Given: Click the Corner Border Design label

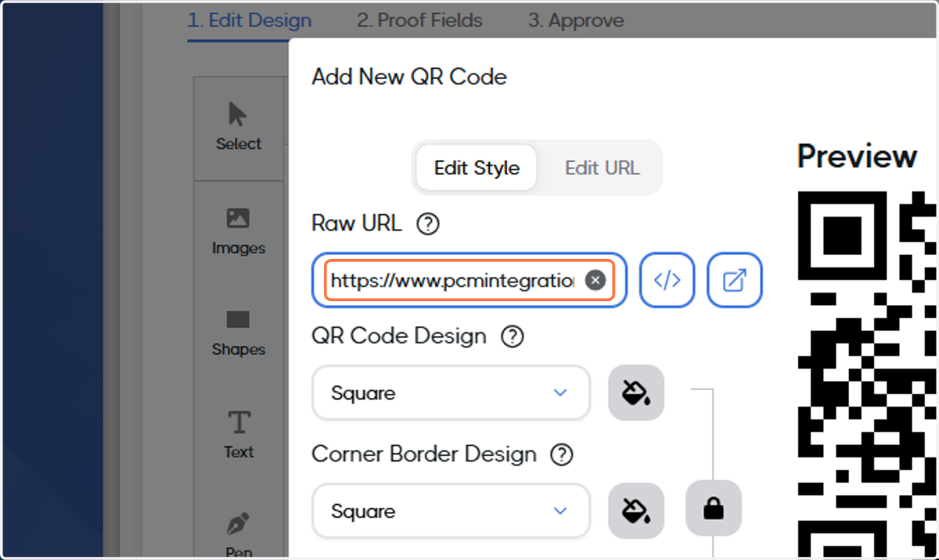Looking at the screenshot, I should tap(424, 454).
